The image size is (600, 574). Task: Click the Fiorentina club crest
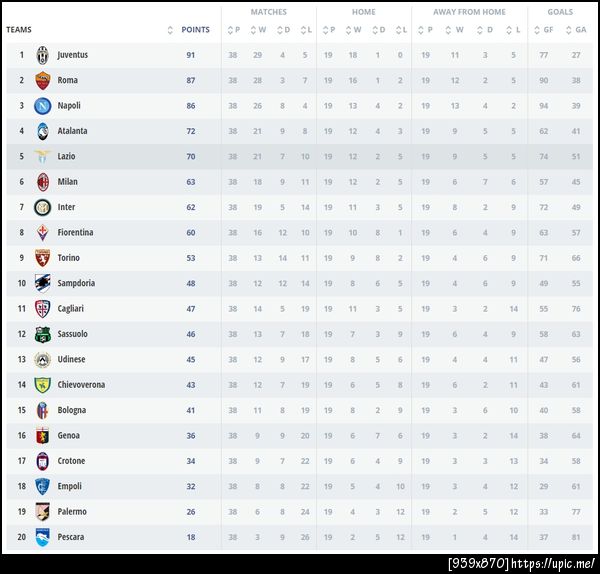[42, 232]
